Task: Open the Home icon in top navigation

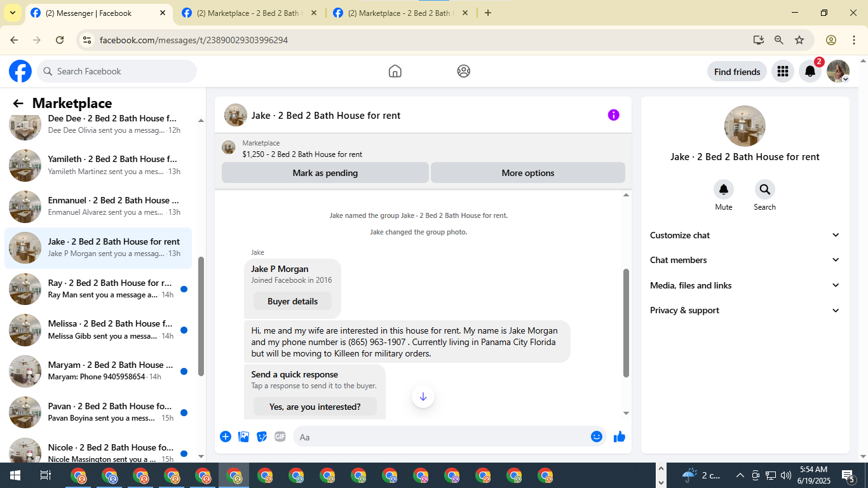Action: pos(395,71)
